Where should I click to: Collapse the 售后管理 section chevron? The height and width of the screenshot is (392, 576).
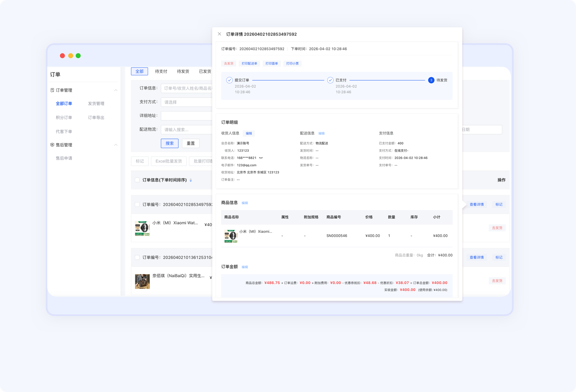click(116, 145)
